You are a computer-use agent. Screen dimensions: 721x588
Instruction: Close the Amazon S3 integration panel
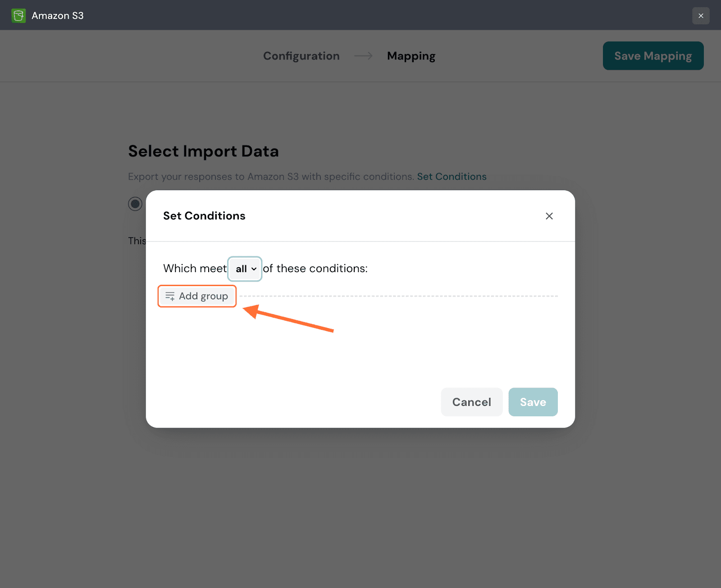(700, 16)
